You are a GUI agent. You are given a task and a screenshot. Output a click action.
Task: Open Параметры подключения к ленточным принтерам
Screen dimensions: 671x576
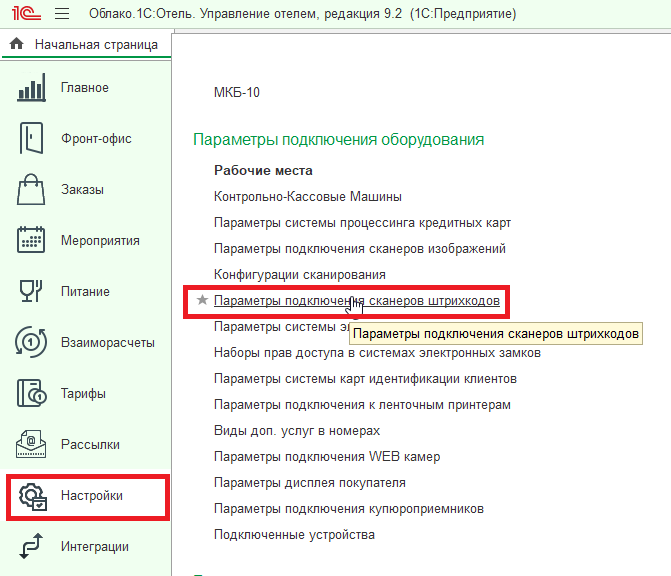coord(362,405)
